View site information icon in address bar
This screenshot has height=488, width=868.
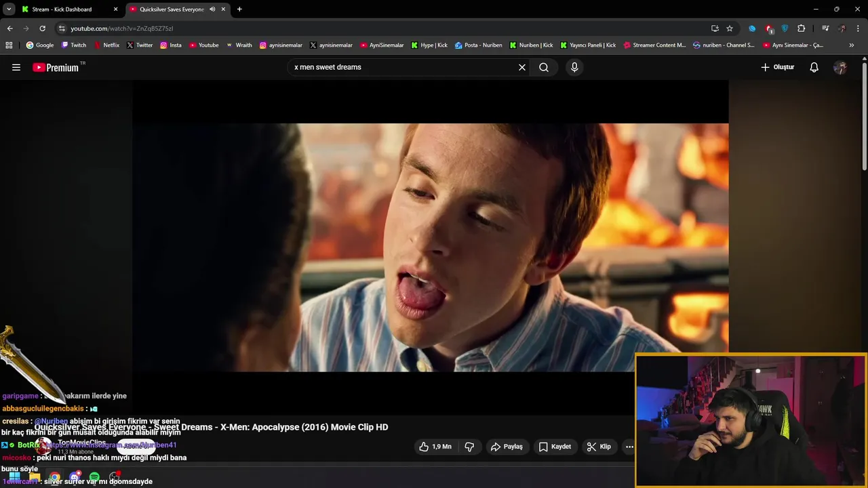[62, 28]
